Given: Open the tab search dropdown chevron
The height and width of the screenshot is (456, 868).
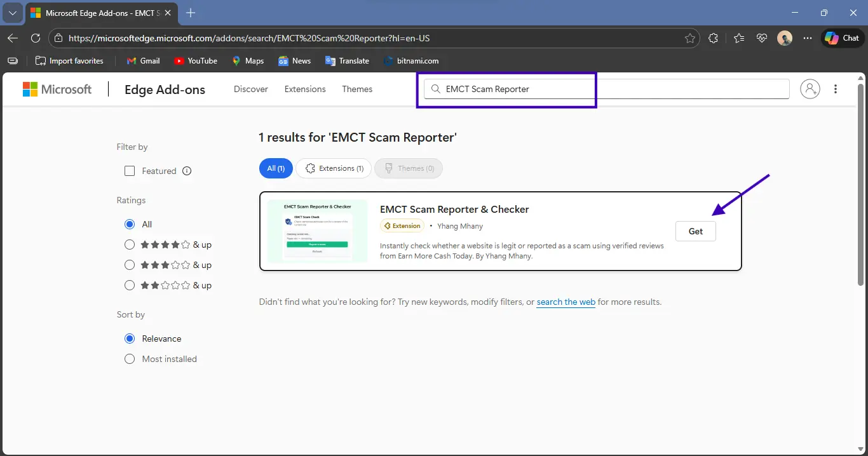Looking at the screenshot, I should 13,13.
